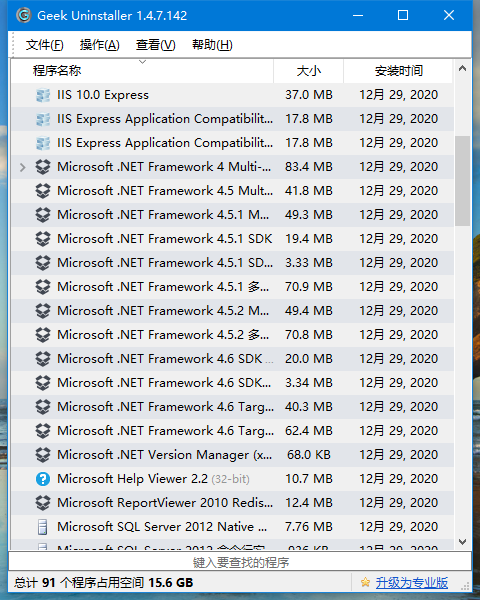480x600 pixels.
Task: Click the sort arrow above the 程序名称 column
Action: 142,62
